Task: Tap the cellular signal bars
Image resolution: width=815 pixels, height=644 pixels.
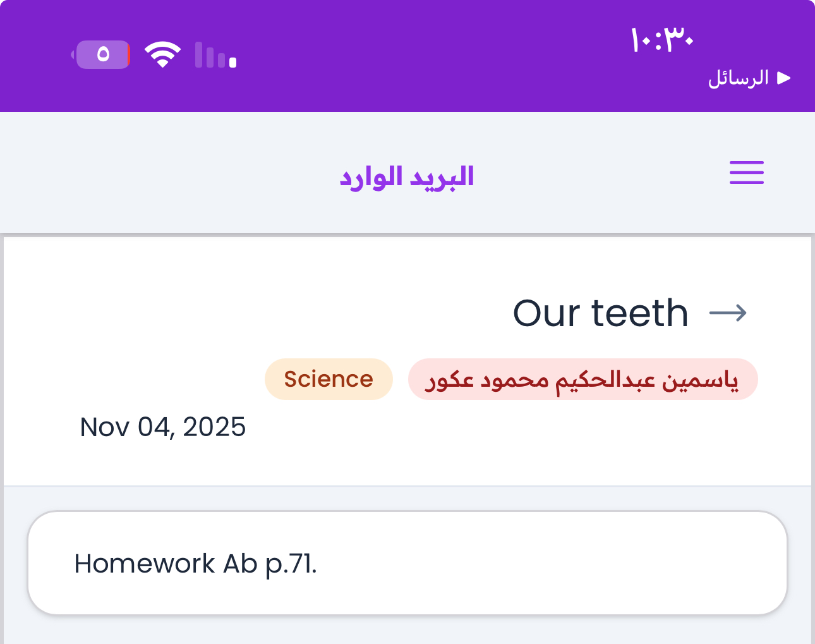Action: pyautogui.click(x=215, y=55)
